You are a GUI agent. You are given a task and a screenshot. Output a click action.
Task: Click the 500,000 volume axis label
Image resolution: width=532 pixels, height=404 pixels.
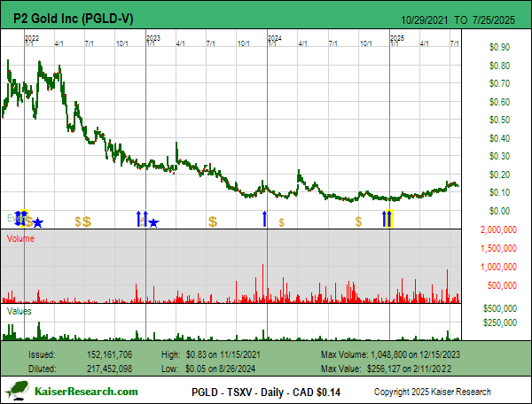(502, 285)
